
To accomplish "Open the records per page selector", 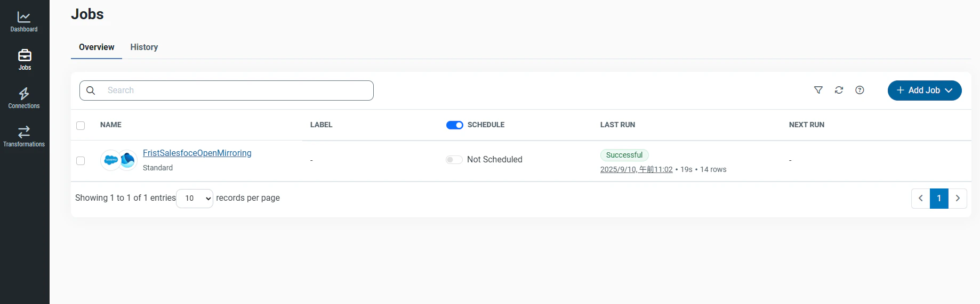I will (x=195, y=198).
